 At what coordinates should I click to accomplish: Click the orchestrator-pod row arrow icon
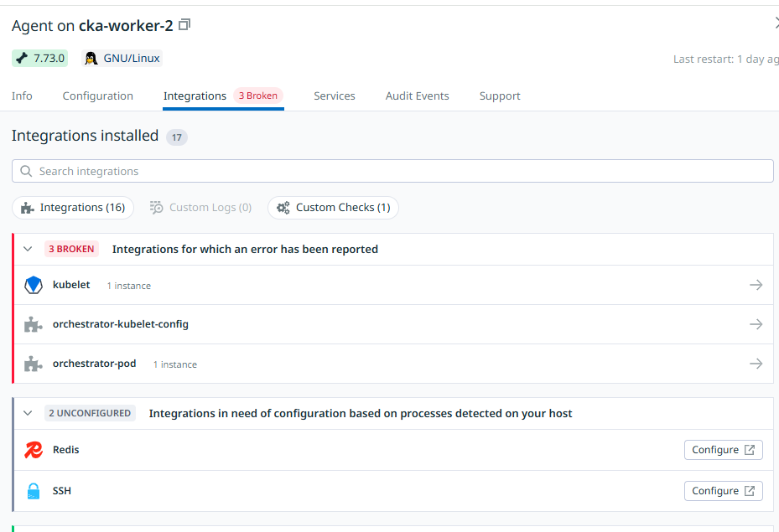click(x=756, y=364)
